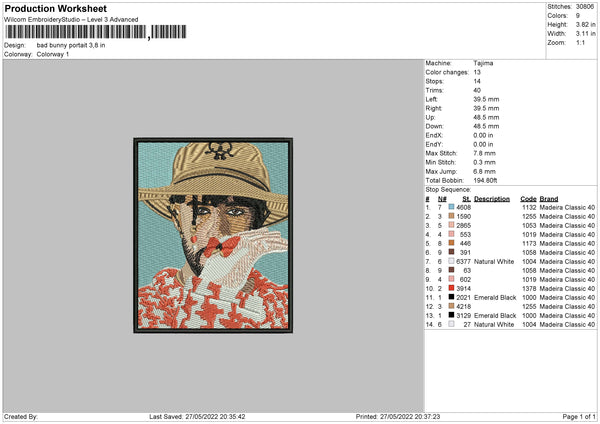Click the Colors value 9
Viewport: 600px width, 424px height.
[578, 16]
